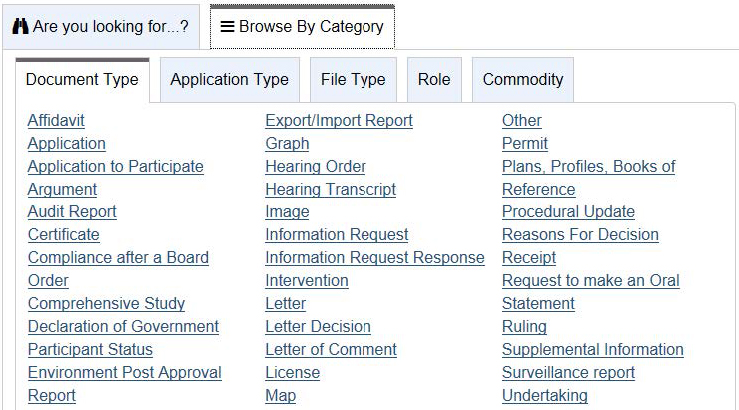Click the hamburger list icon beside Browse By Category
Viewport: 739px width, 410px height.
228,26
